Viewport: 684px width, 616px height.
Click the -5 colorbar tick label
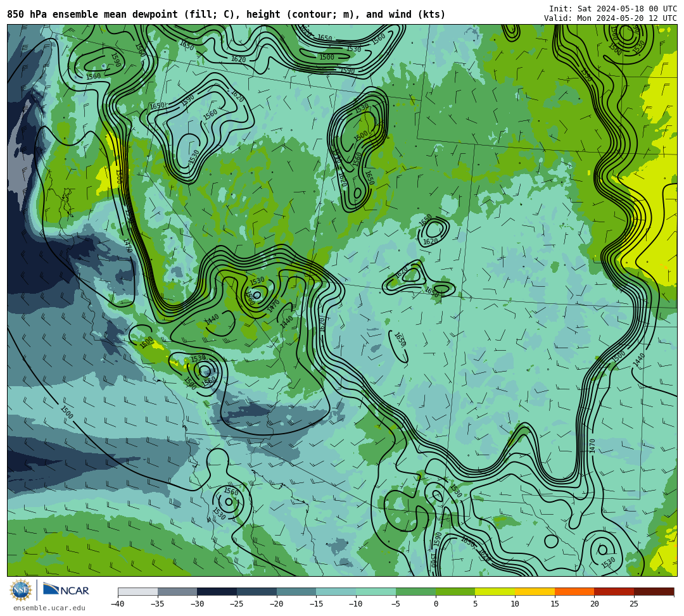396,604
